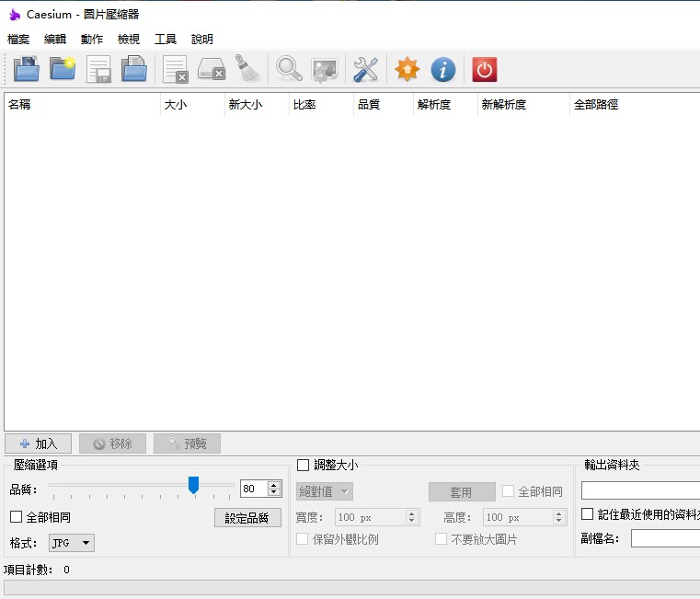
Task: Click the open folder toolbar icon
Action: tap(63, 69)
